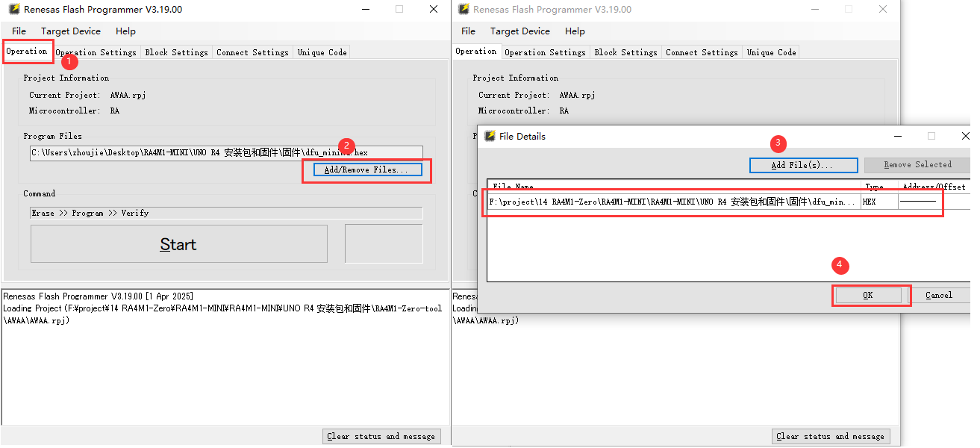
Task: Switch to Operation Settings tab in left window
Action: click(x=96, y=52)
